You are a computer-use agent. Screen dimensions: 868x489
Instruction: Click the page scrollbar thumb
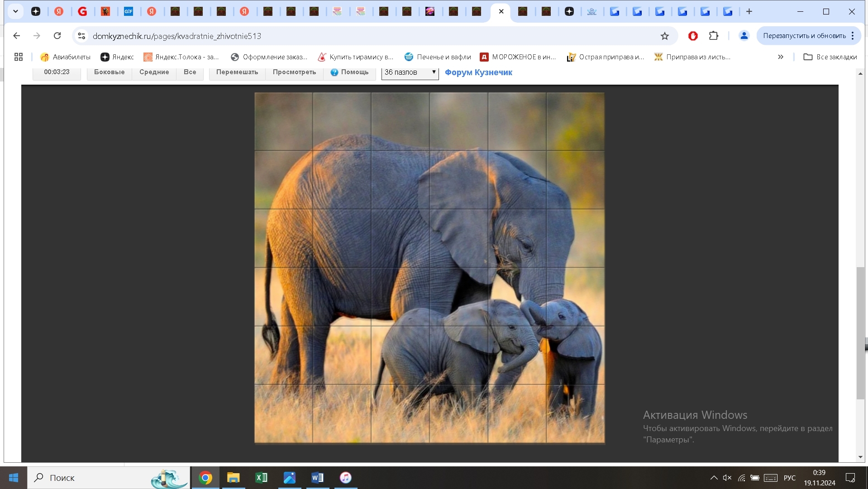[x=860, y=333]
